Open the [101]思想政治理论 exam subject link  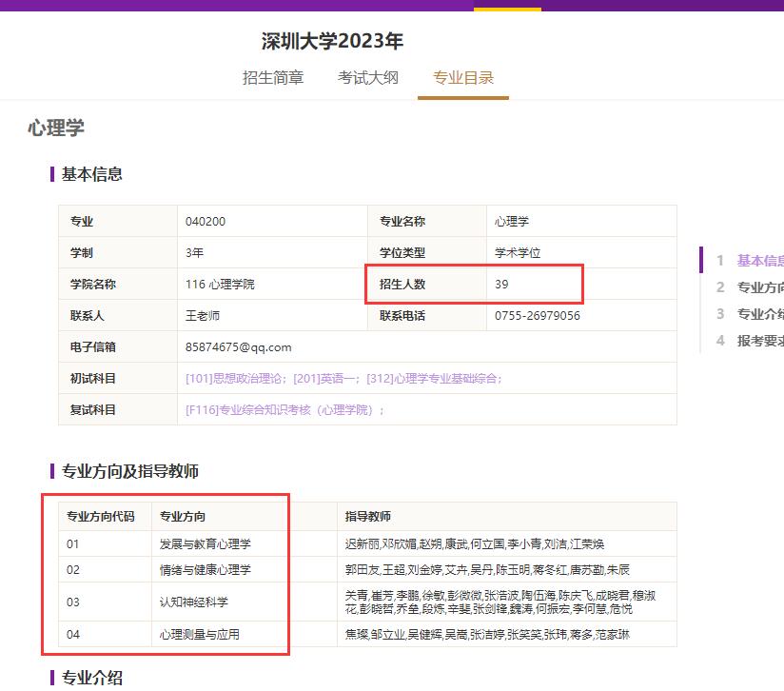[233, 379]
